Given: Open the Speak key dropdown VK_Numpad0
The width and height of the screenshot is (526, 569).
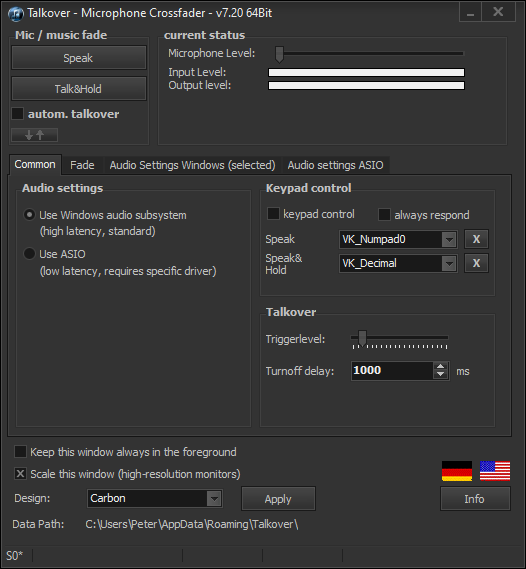Looking at the screenshot, I should click(449, 240).
